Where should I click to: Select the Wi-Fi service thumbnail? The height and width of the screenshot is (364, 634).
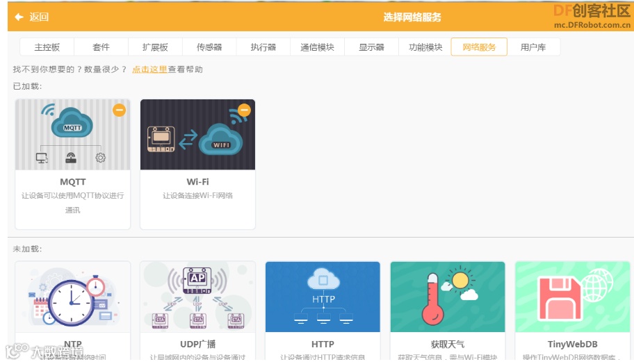tap(197, 135)
